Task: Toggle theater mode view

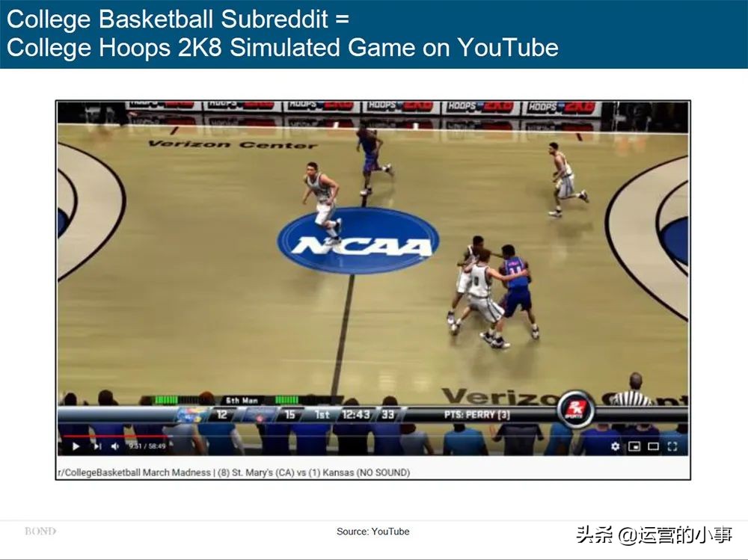Action: click(x=653, y=446)
